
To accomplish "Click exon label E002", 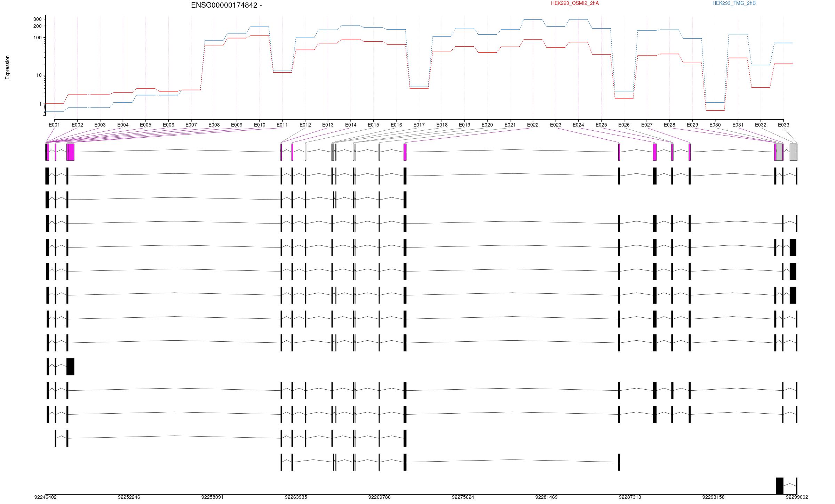I will (77, 125).
